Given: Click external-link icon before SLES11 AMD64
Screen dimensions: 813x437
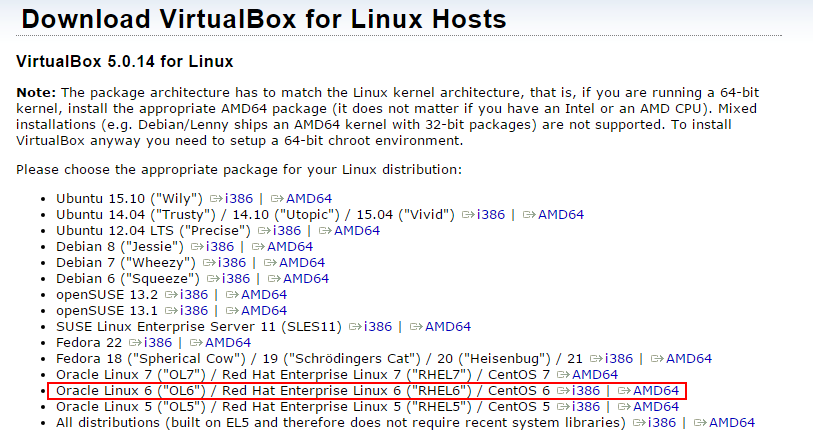Looking at the screenshot, I should pos(417,327).
